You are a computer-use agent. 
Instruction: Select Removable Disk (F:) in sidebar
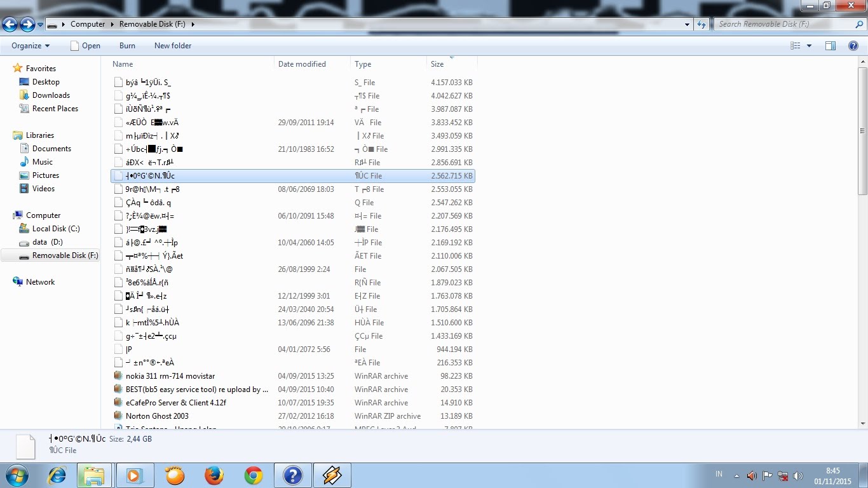tap(50, 255)
